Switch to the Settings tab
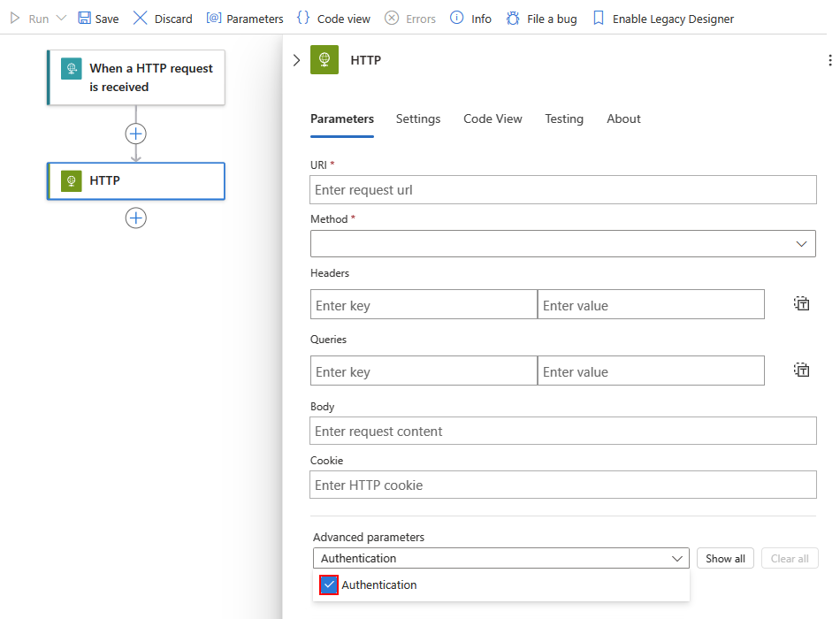 pyautogui.click(x=418, y=118)
